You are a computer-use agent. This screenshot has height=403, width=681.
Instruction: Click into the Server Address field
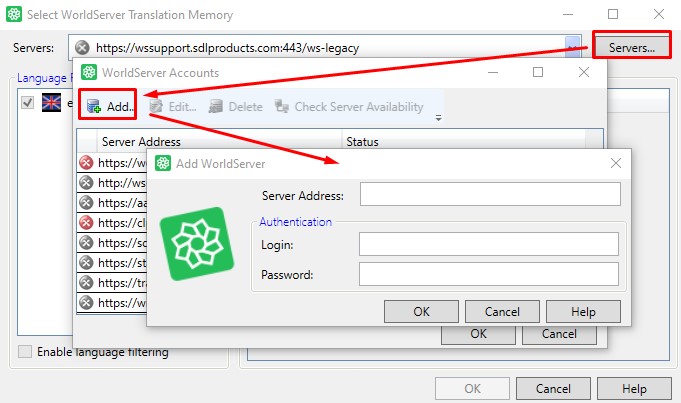pos(490,194)
